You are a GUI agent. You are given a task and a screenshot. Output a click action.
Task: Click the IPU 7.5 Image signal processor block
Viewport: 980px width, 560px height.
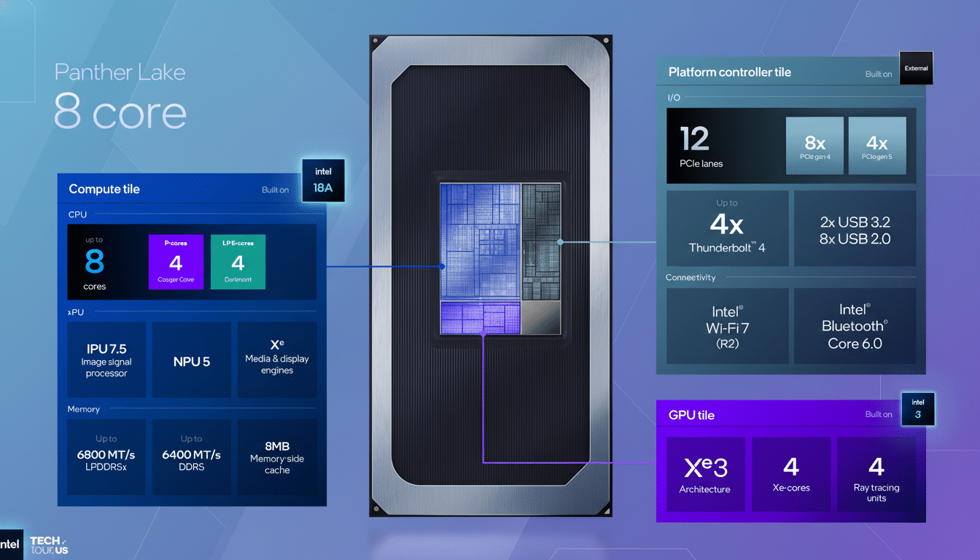coord(106,359)
